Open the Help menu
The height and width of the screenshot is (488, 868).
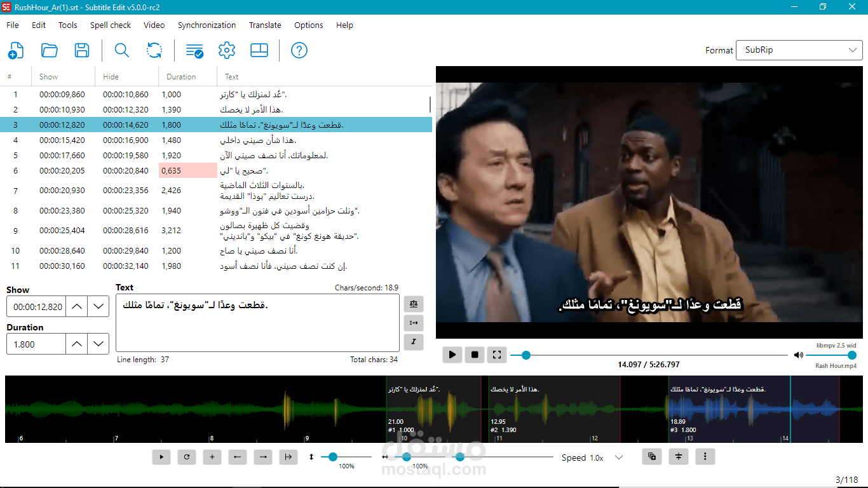(345, 25)
